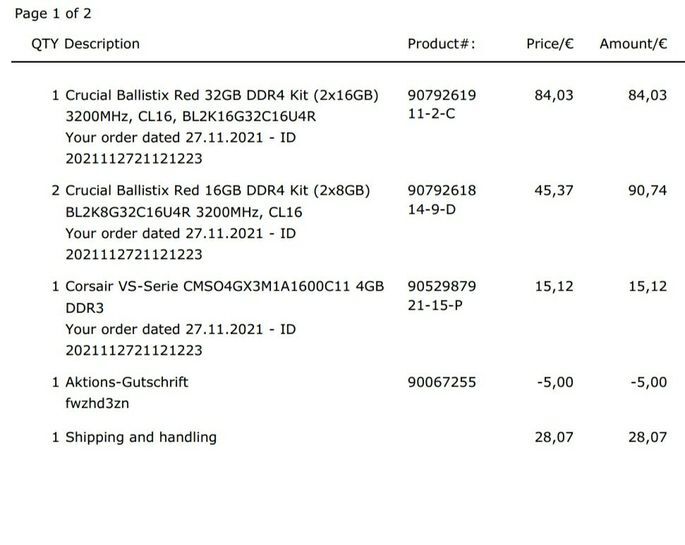Click the Corsair VS-Serie item description
Image resolution: width=685 pixels, height=545 pixels.
[224, 286]
